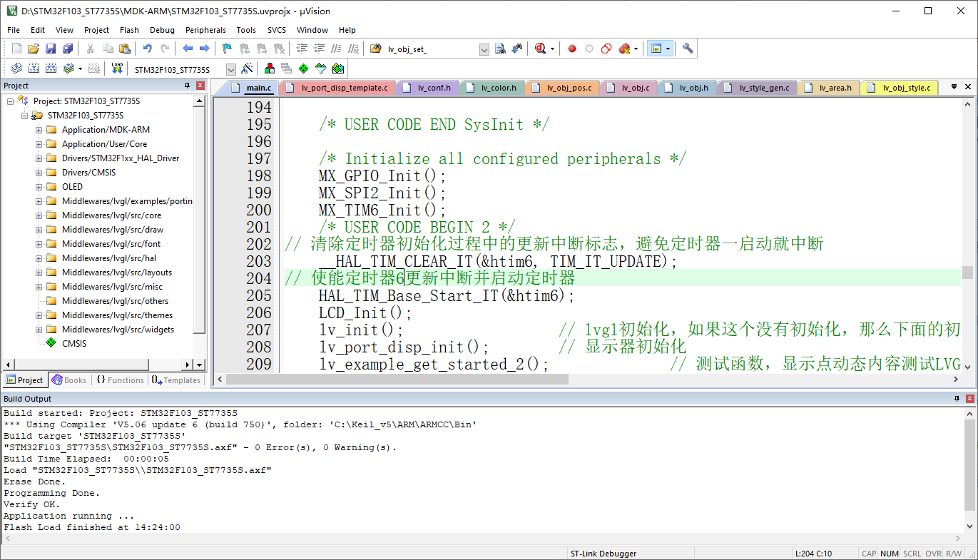Open the Window layout dropdown arrow
Image resolution: width=978 pixels, height=560 pixels.
pos(668,49)
